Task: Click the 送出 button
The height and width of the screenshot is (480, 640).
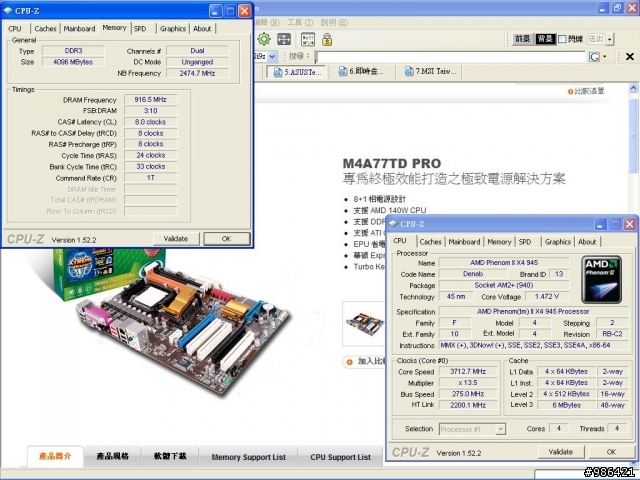Action: (x=596, y=39)
